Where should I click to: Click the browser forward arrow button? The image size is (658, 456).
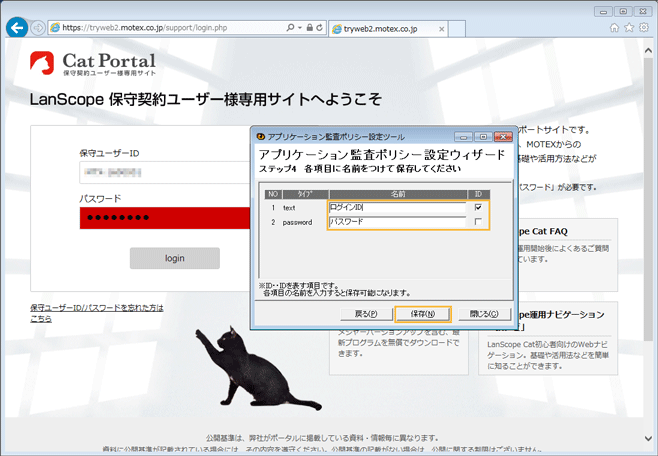coord(38,28)
